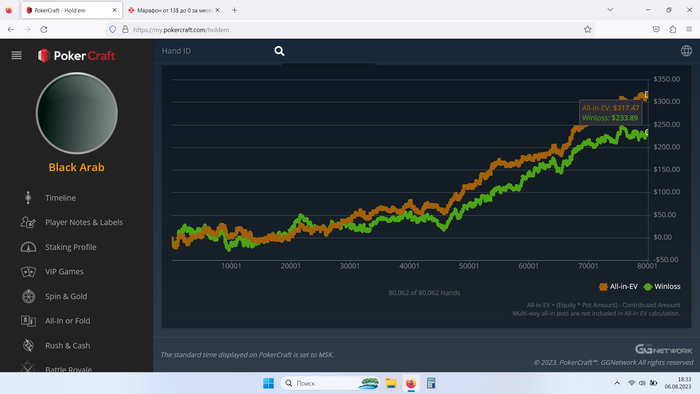Go forward in browser history

[x=27, y=29]
